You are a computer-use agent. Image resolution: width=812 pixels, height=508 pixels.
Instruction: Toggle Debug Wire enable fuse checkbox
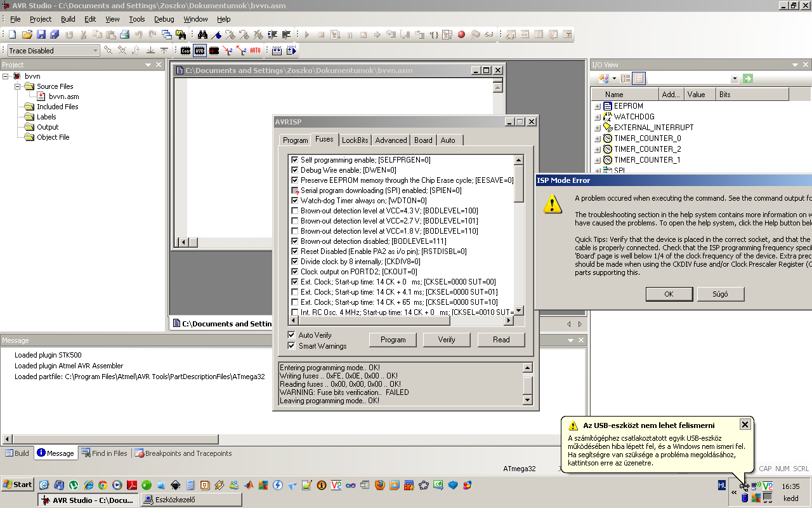[x=294, y=170]
